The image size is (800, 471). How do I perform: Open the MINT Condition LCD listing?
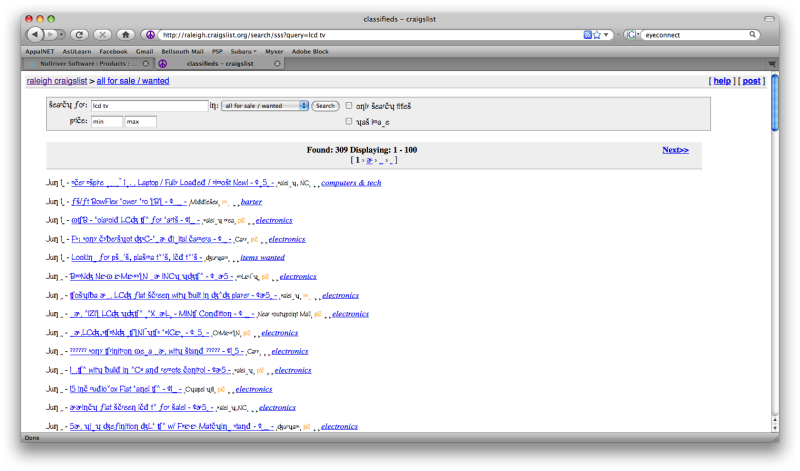162,314
